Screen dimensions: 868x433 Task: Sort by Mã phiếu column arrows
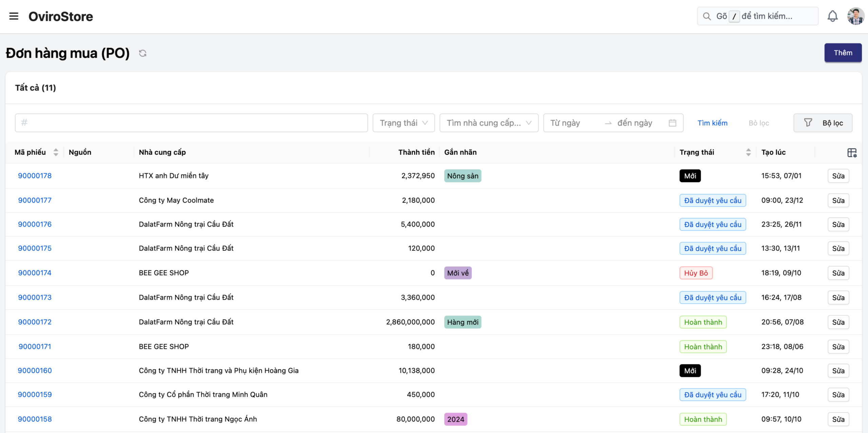pos(56,152)
